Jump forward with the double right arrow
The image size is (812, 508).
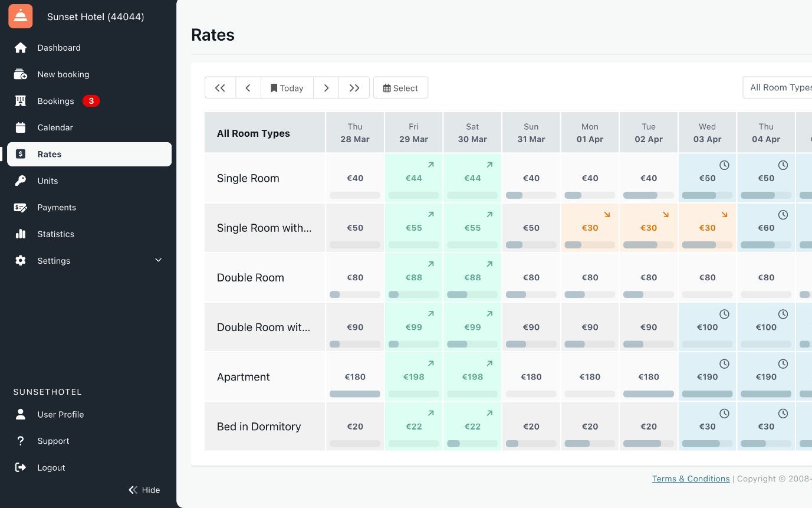(354, 88)
